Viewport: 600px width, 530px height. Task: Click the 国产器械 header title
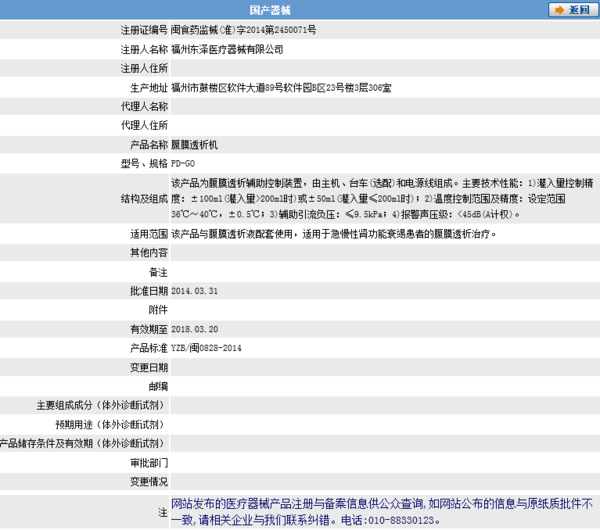click(x=270, y=10)
